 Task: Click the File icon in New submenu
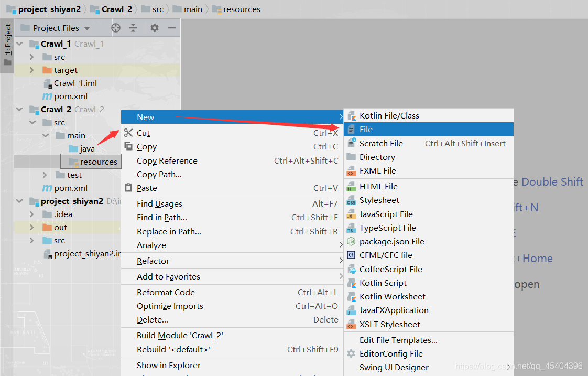351,130
